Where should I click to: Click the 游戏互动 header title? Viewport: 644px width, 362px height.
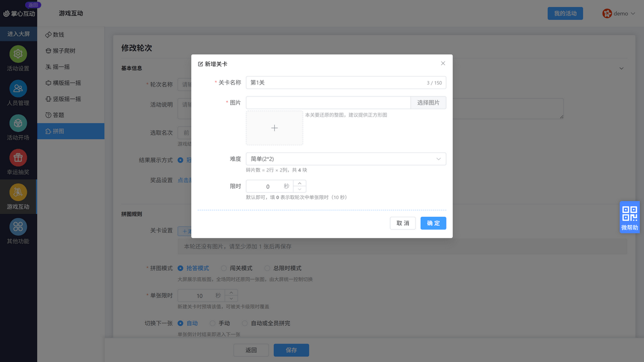(x=71, y=13)
